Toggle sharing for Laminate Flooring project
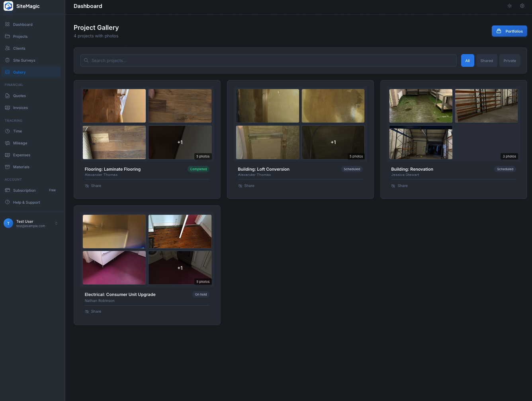This screenshot has width=532, height=401. click(x=93, y=186)
